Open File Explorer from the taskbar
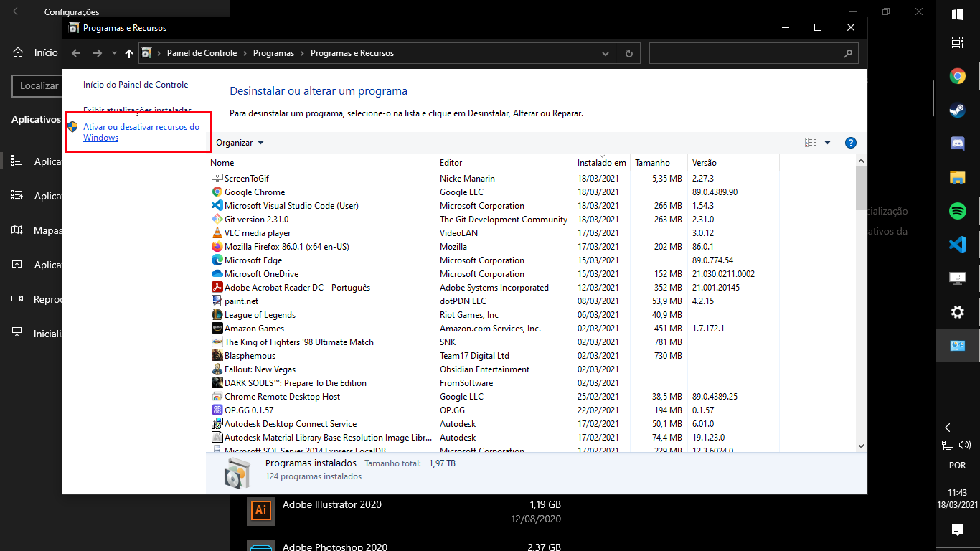This screenshot has height=551, width=980. (x=957, y=177)
